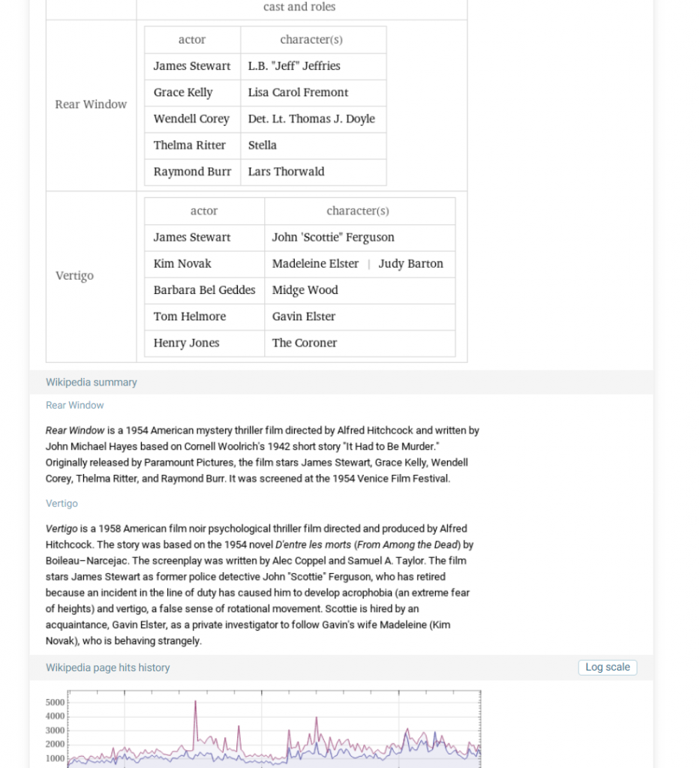Click the Henry Jones actor cell
Image resolution: width=700 pixels, height=768 pixels.
pyautogui.click(x=186, y=343)
